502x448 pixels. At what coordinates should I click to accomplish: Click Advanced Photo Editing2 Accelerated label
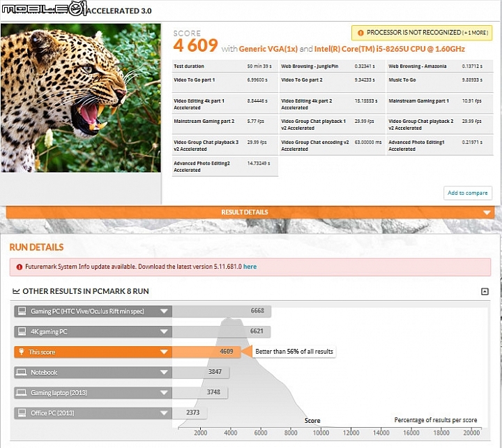[202, 166]
